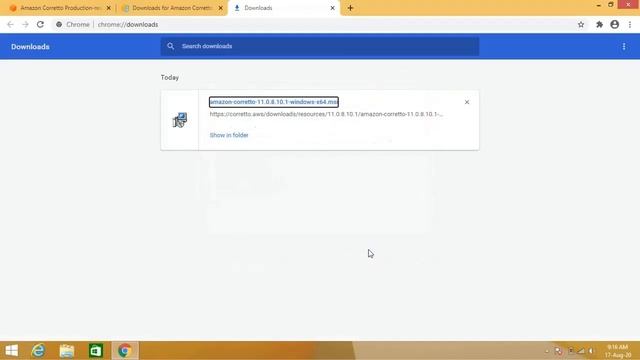Open the Windows Start button
Image resolution: width=640 pixels, height=360 pixels.
11,350
